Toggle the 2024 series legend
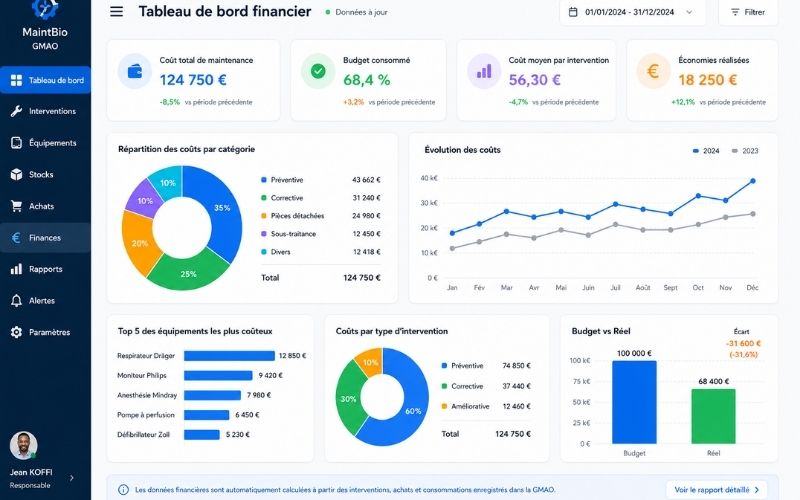This screenshot has height=500, width=800. coord(706,151)
